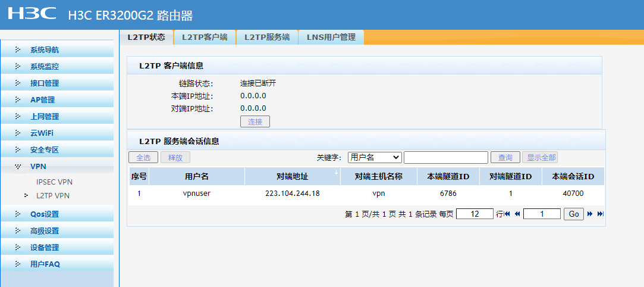
Task: Sort by the 本端隧道ID column header
Action: (448, 176)
